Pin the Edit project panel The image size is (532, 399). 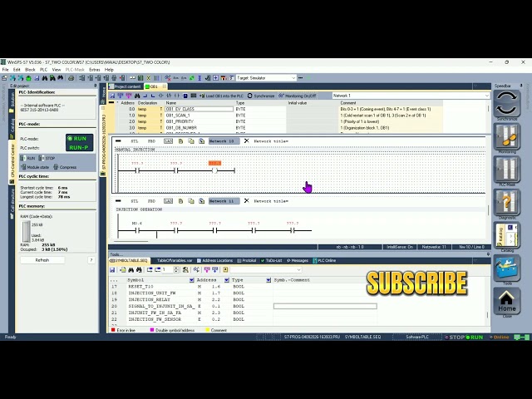coord(95,86)
